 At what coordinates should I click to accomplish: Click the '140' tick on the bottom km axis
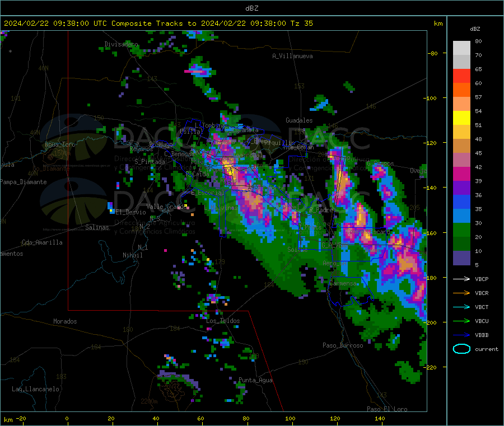[x=380, y=418]
